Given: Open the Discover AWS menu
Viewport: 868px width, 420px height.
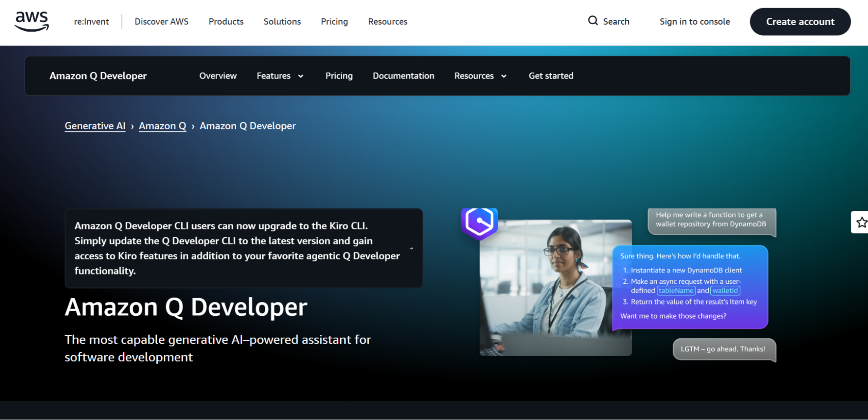Looking at the screenshot, I should [161, 21].
